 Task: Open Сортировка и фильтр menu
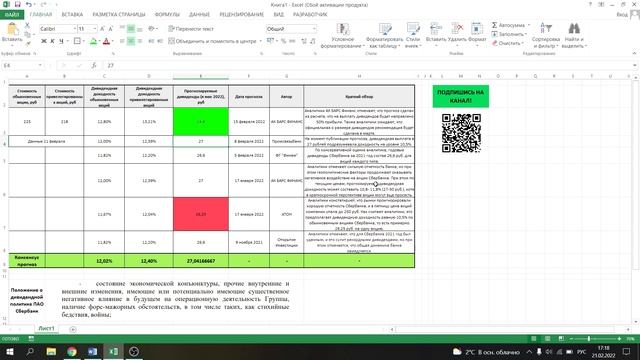(x=546, y=36)
